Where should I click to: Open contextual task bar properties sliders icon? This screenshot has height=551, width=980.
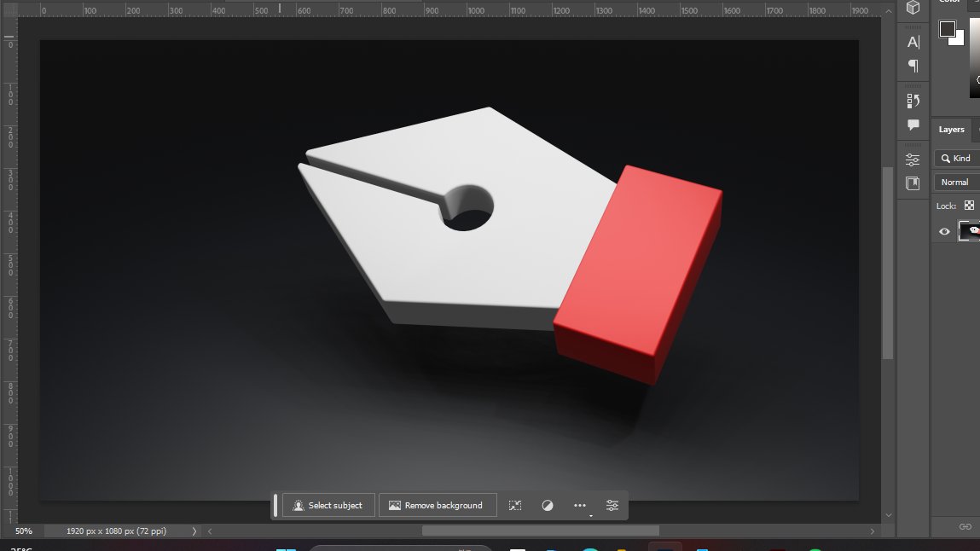click(x=612, y=506)
